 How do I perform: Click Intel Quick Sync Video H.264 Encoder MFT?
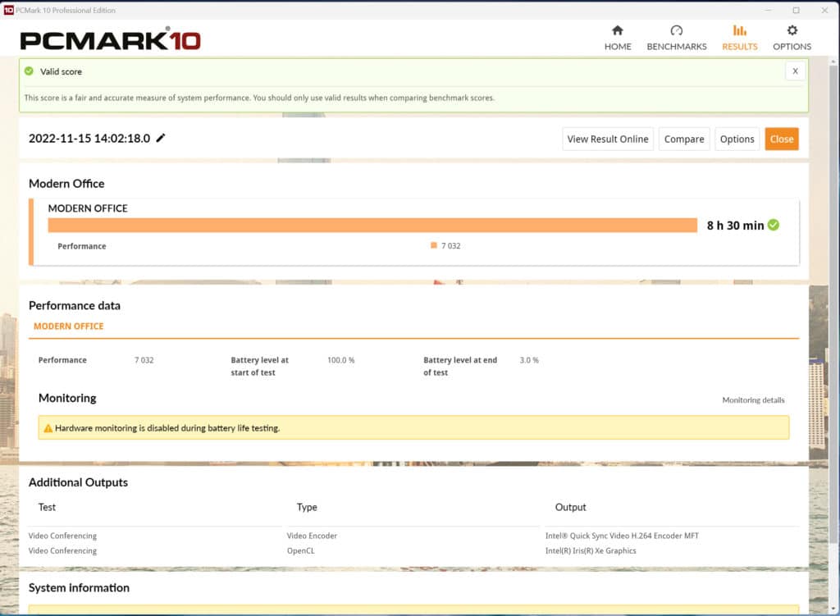tap(622, 536)
